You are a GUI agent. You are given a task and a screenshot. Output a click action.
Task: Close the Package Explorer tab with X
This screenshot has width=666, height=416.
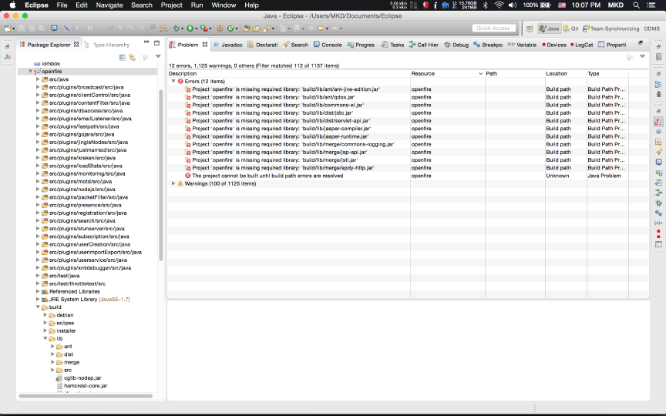(x=76, y=44)
